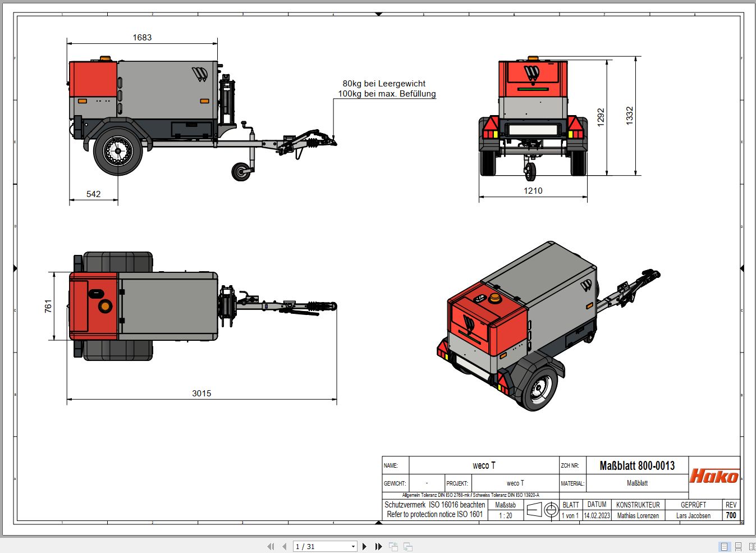Click the page number field showing 1 / 31
Screen dimensions: 756x553
[321, 546]
